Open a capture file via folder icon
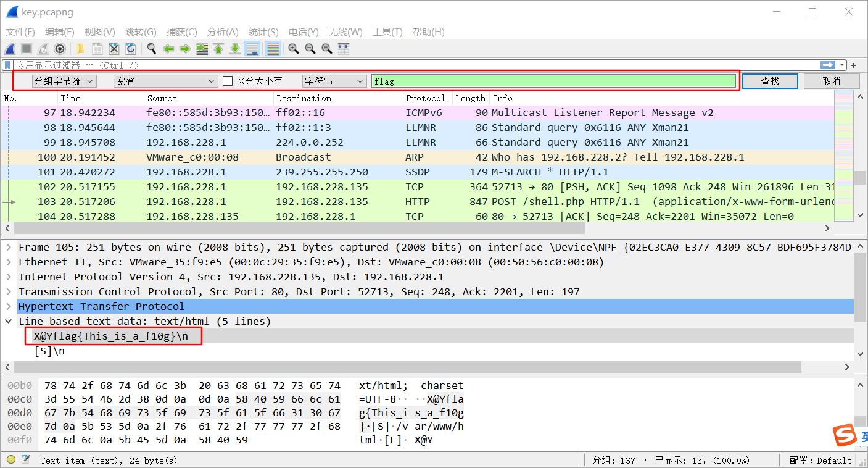 pyautogui.click(x=80, y=49)
